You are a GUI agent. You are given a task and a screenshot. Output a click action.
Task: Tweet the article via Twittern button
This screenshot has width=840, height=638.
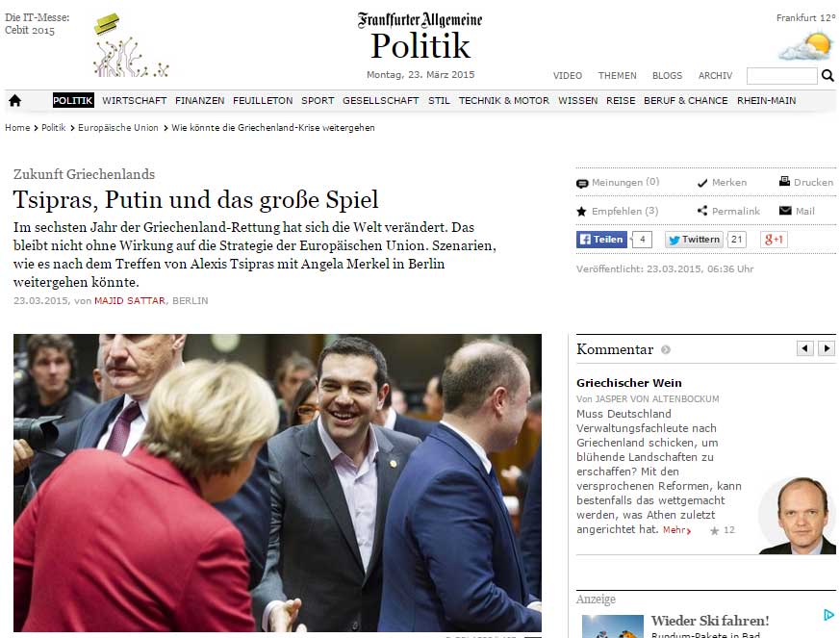pyautogui.click(x=695, y=240)
